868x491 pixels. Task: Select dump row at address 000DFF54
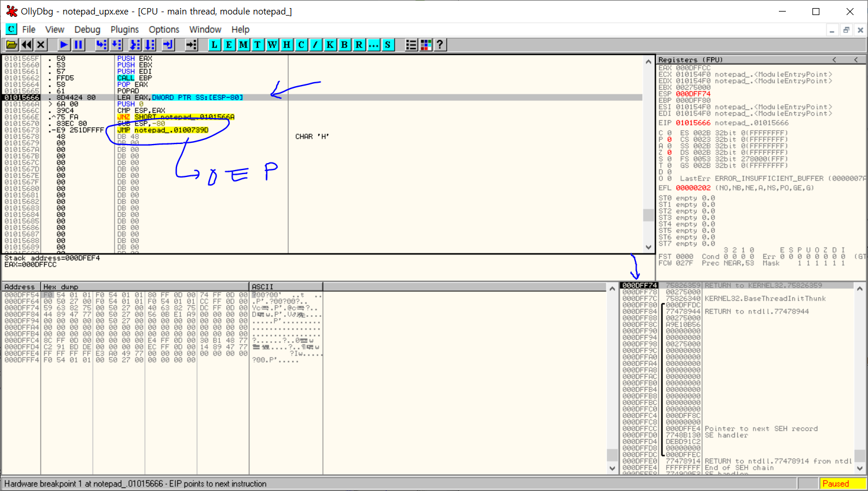tap(162, 295)
